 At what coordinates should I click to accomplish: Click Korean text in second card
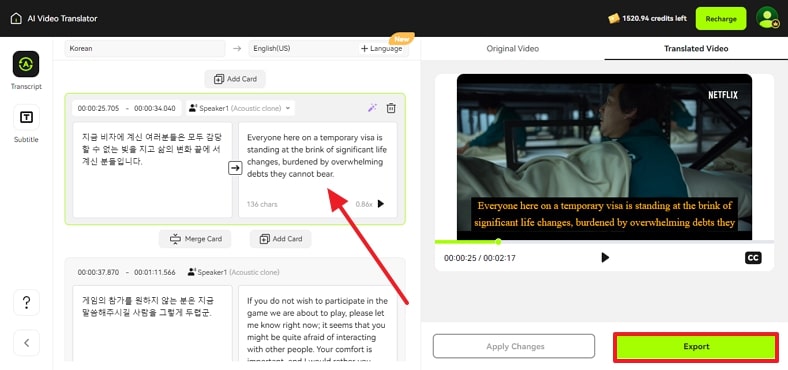coord(152,323)
